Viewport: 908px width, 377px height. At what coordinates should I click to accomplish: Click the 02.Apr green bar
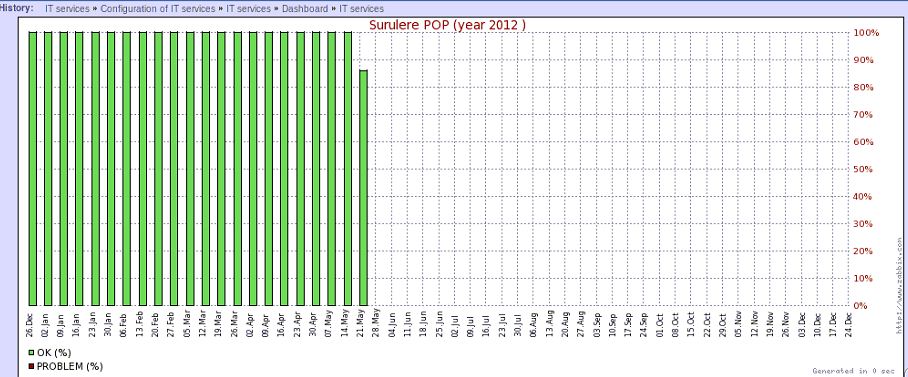point(253,169)
